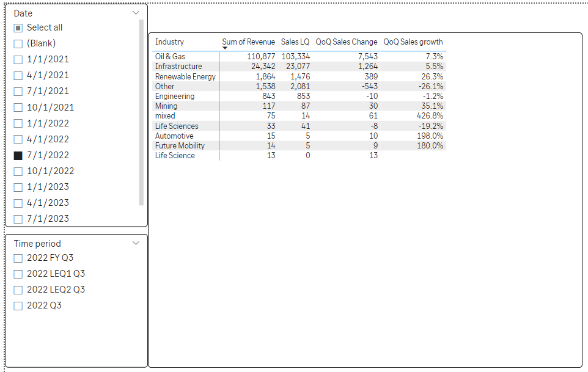
Task: Click the Date slicer title
Action: [x=23, y=13]
